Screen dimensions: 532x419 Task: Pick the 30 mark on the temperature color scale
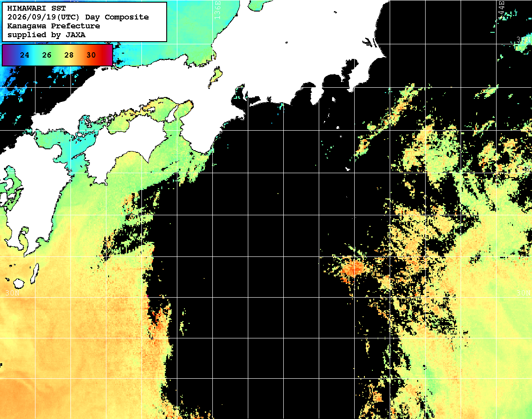pyautogui.click(x=91, y=55)
